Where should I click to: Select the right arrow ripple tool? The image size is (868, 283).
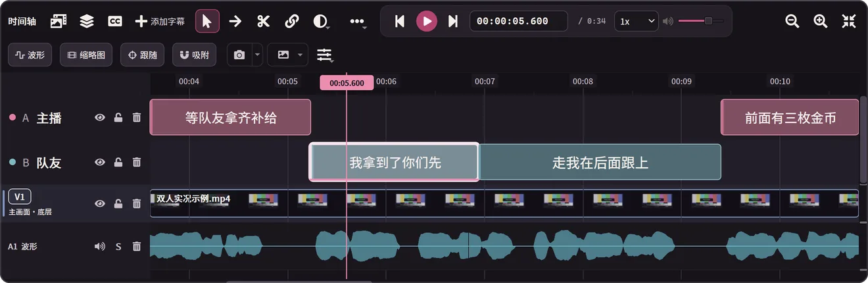[x=235, y=21]
